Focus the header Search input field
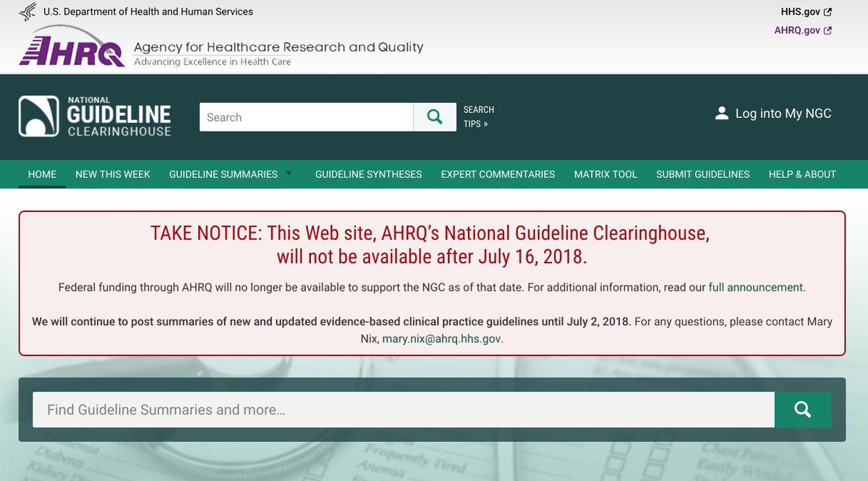 pyautogui.click(x=307, y=117)
